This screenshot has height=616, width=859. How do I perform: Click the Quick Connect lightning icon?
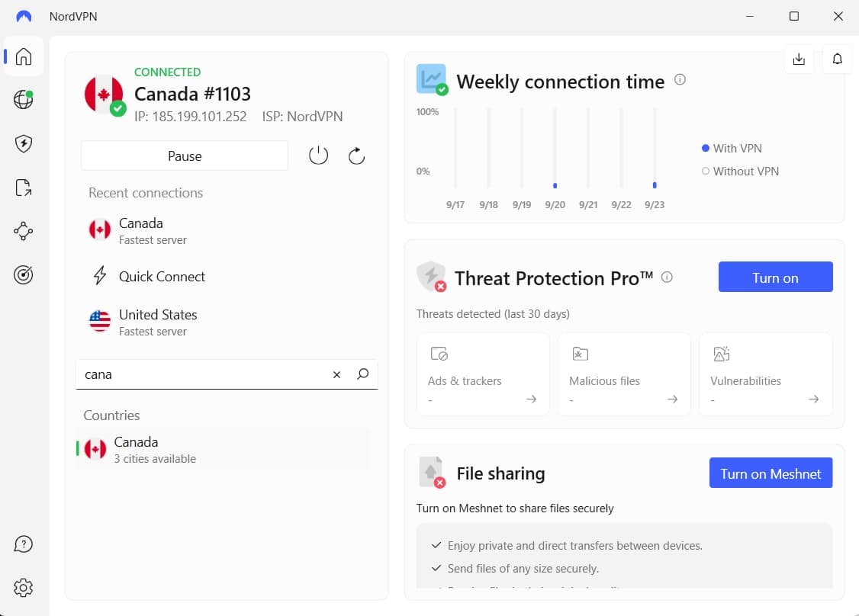click(100, 275)
